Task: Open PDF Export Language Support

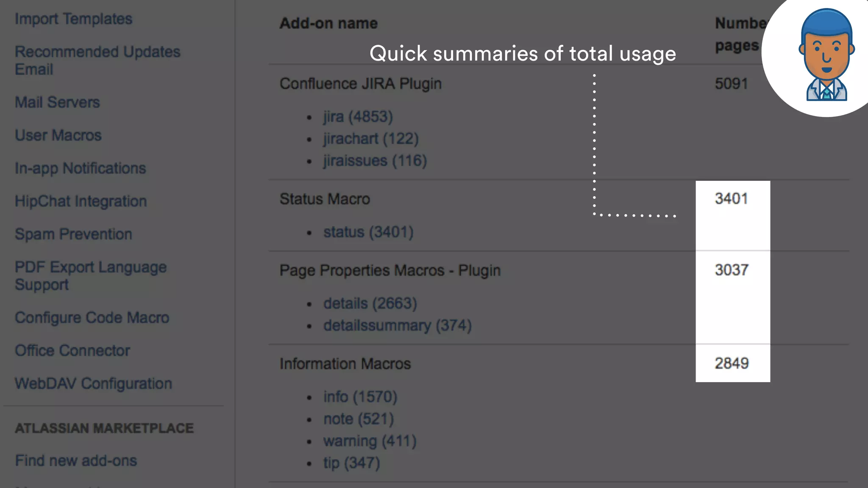Action: (90, 275)
